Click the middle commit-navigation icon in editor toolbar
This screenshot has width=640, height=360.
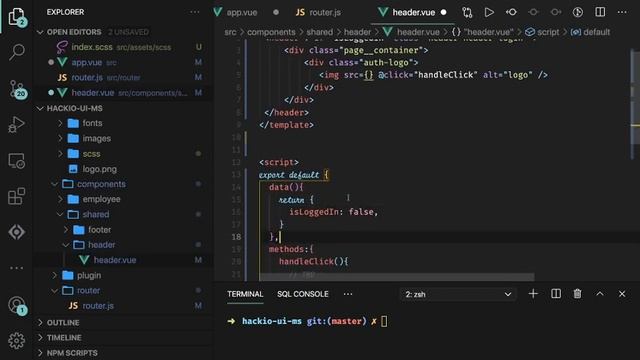pos(533,12)
